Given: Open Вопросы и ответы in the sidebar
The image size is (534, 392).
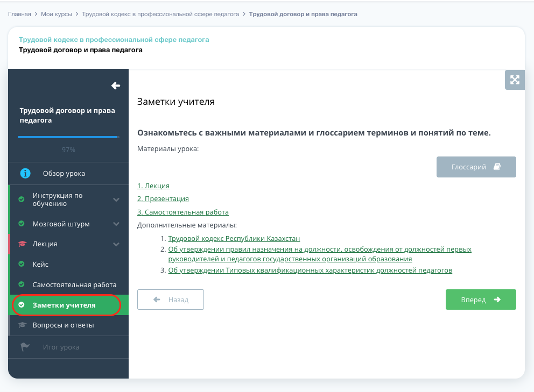Looking at the screenshot, I should click(68, 325).
